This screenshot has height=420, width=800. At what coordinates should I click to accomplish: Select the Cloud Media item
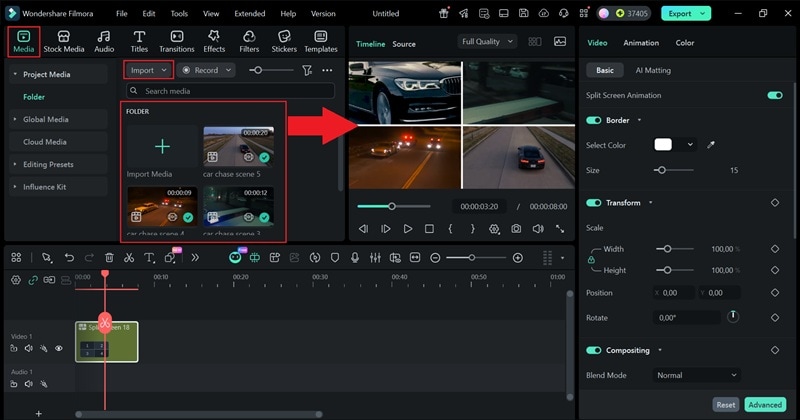[45, 142]
